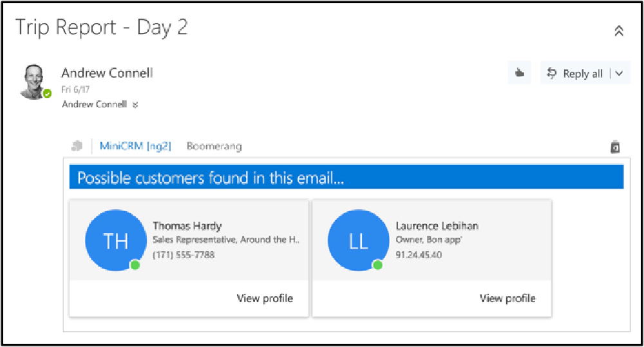
Task: Click Laurence Lebihan's green status dot
Action: click(377, 265)
